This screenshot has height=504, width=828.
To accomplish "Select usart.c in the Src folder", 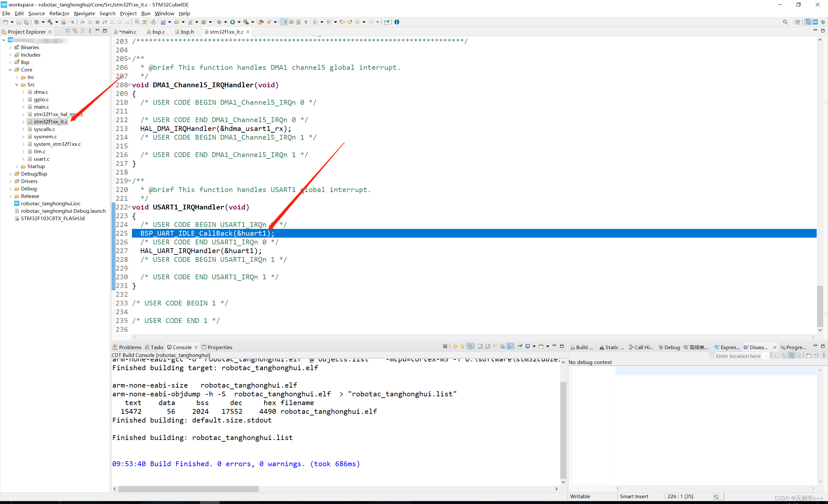I will tap(41, 159).
